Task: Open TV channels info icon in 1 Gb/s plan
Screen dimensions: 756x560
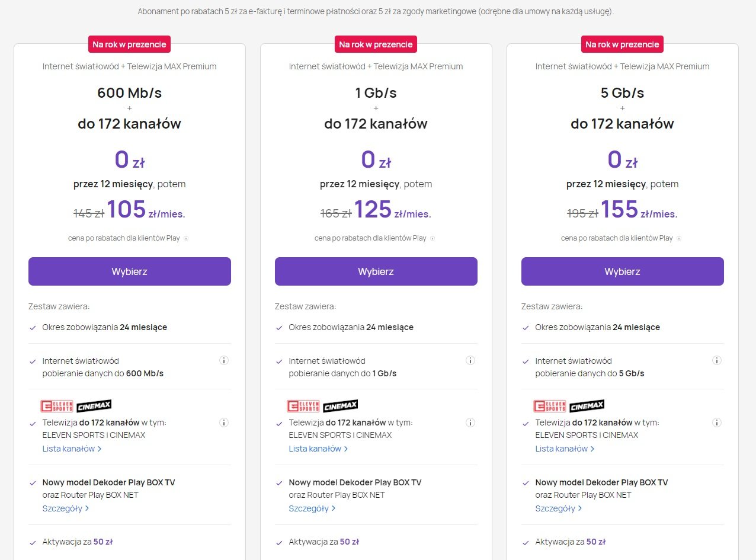Action: coord(470,423)
